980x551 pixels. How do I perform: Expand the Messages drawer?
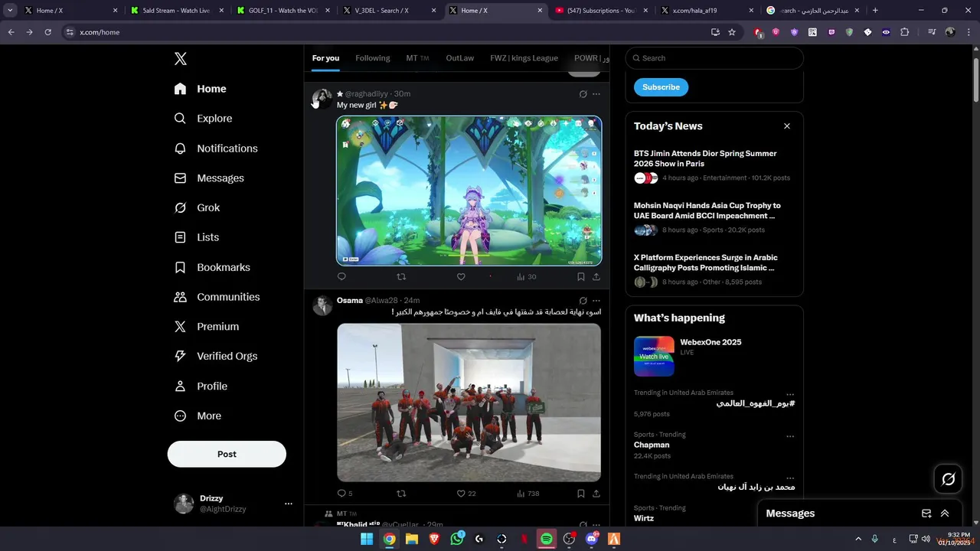coord(945,514)
